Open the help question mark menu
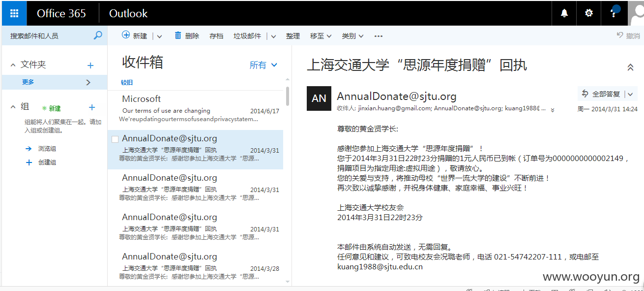 coord(614,13)
